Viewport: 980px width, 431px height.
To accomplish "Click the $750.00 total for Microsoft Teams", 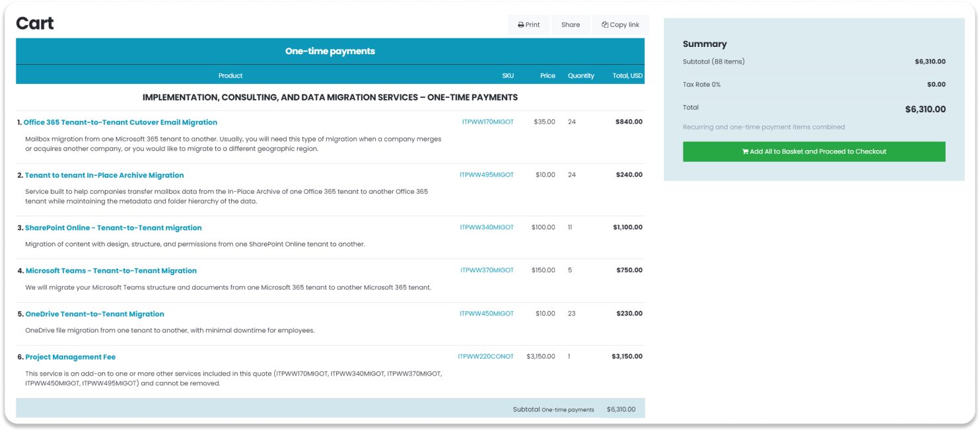I will tap(629, 270).
